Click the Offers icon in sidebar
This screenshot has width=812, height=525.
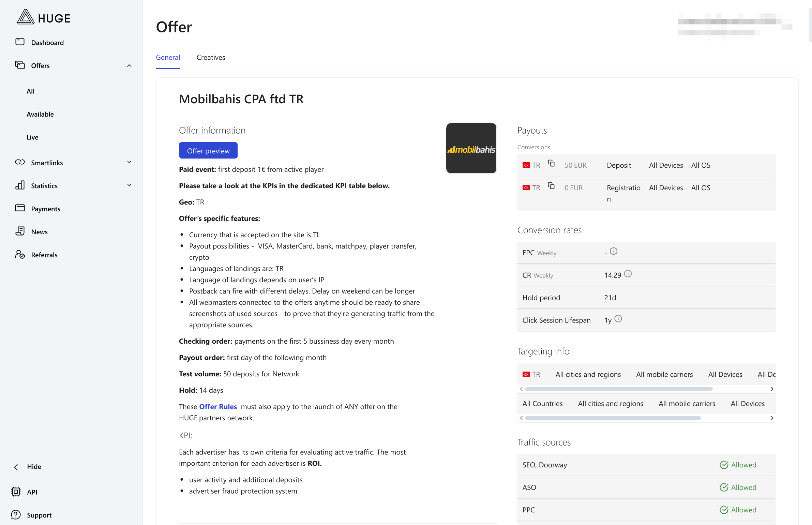(20, 65)
